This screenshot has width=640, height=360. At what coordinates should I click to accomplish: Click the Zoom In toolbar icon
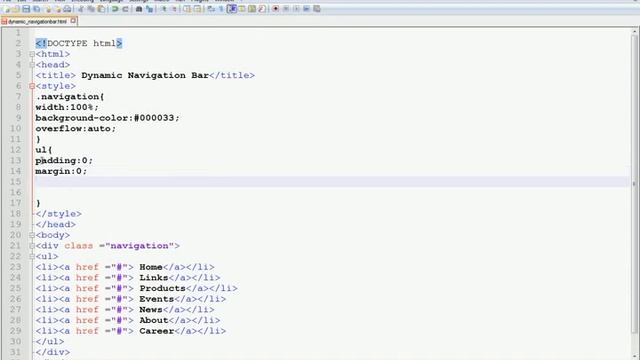[163, 9]
